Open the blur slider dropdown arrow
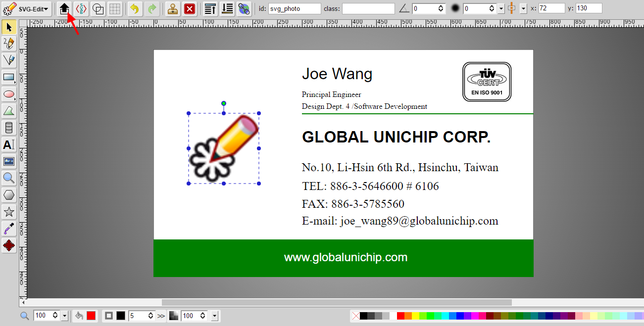The image size is (644, 326). tap(501, 8)
